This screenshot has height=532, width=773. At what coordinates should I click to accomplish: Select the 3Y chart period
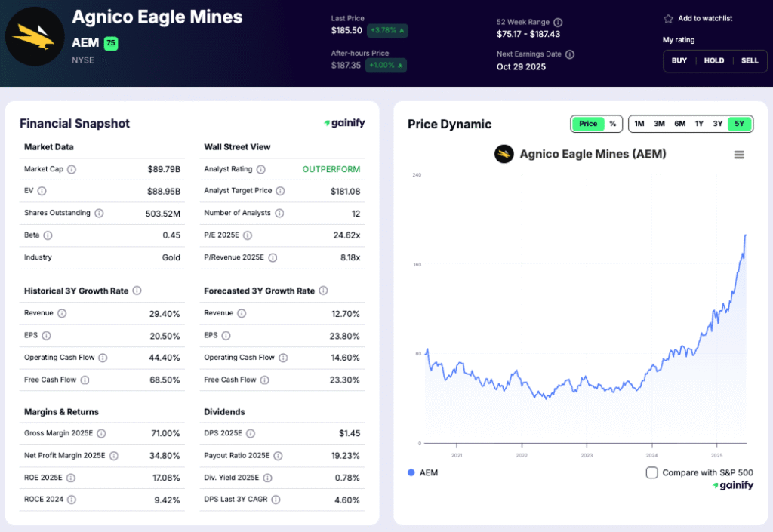coord(719,123)
